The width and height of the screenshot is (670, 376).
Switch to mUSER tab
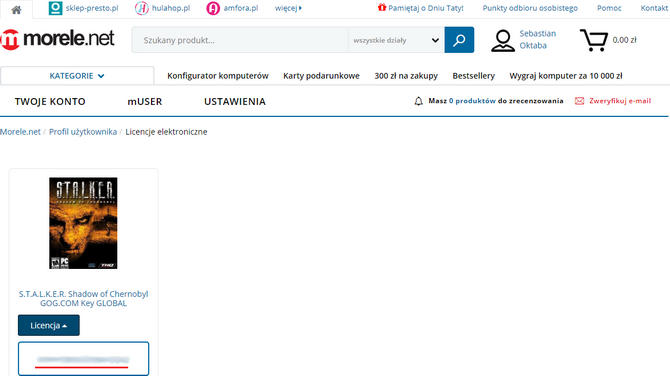coord(144,101)
